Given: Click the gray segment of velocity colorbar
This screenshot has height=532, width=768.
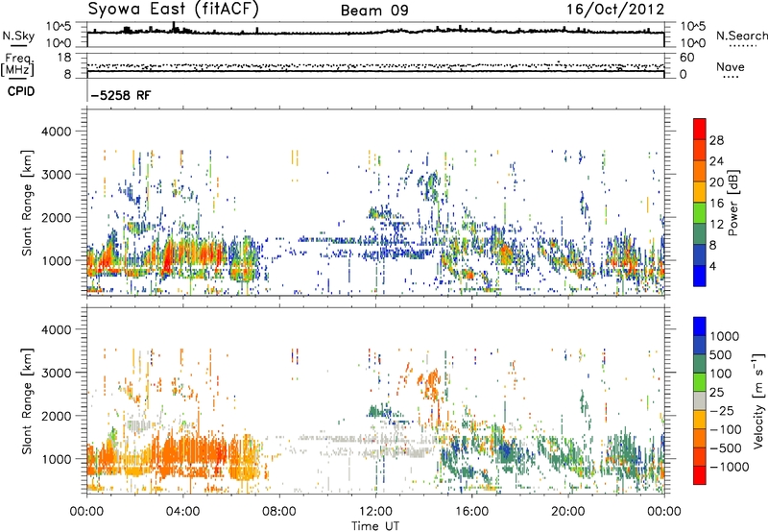Looking at the screenshot, I should click(x=700, y=400).
